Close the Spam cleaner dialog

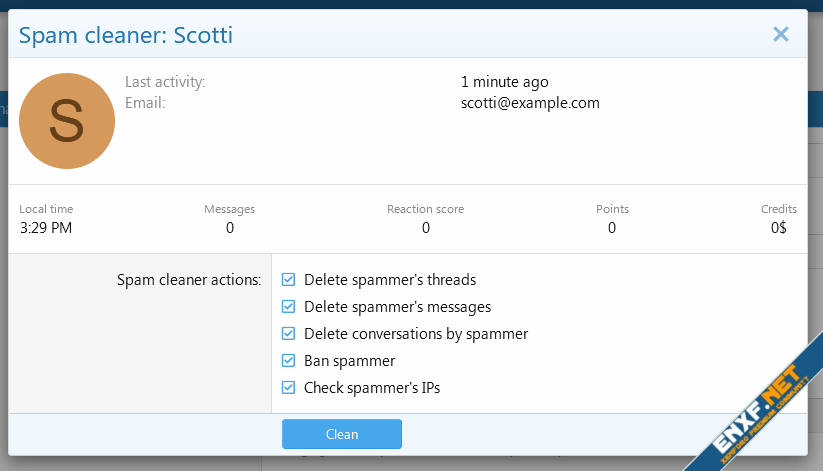pos(781,35)
